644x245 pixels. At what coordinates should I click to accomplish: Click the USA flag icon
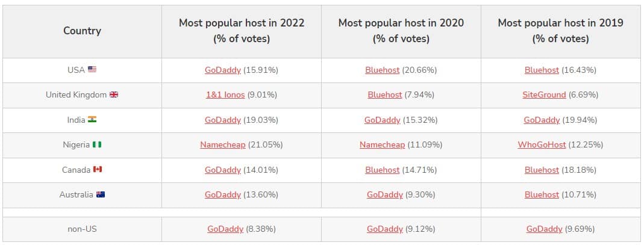(92, 70)
